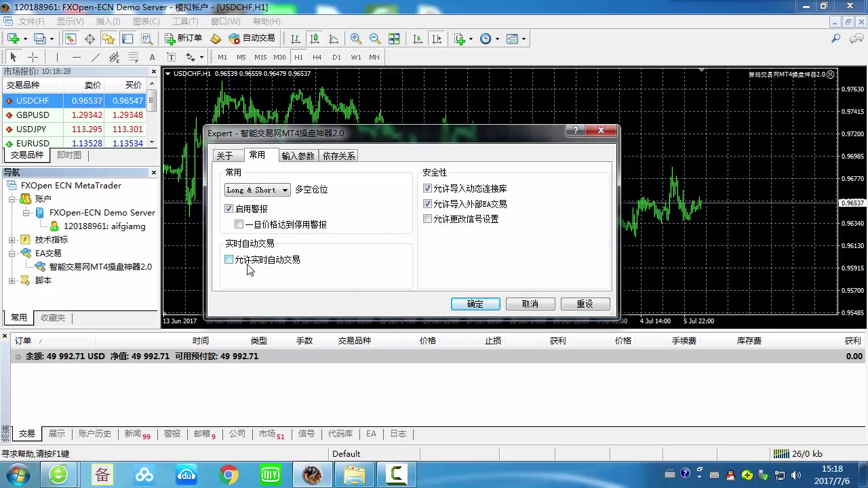Screen dimensions: 868x488
Task: Select the arrow cursor tool
Action: pos(13,57)
